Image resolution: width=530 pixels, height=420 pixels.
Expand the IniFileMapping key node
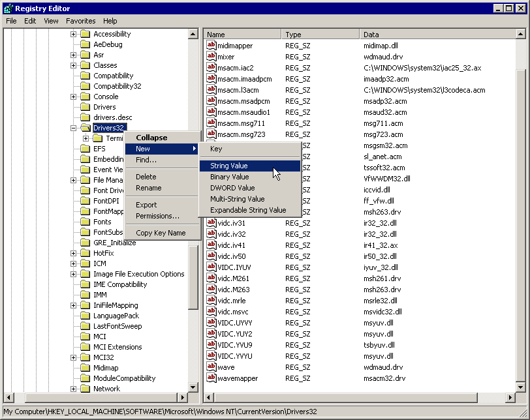pyautogui.click(x=74, y=305)
